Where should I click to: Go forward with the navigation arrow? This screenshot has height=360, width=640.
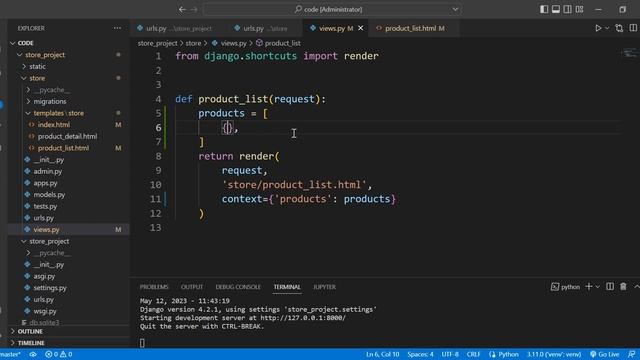coord(194,9)
